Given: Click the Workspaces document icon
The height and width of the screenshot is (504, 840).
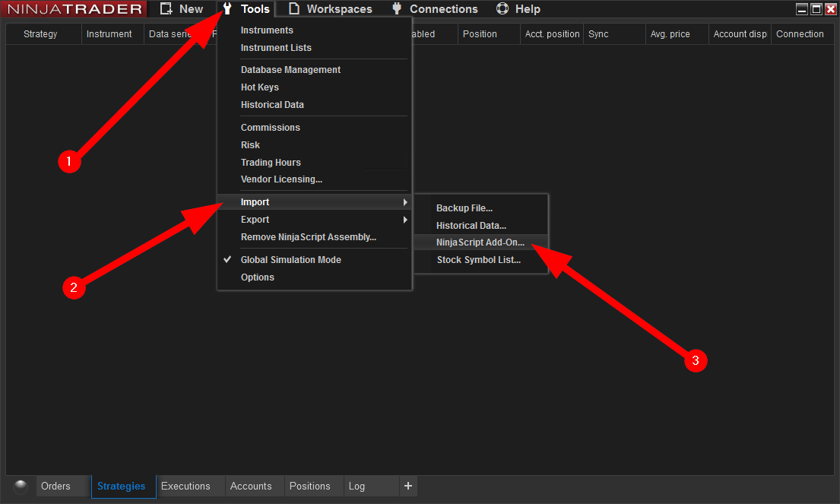Looking at the screenshot, I should pos(293,9).
